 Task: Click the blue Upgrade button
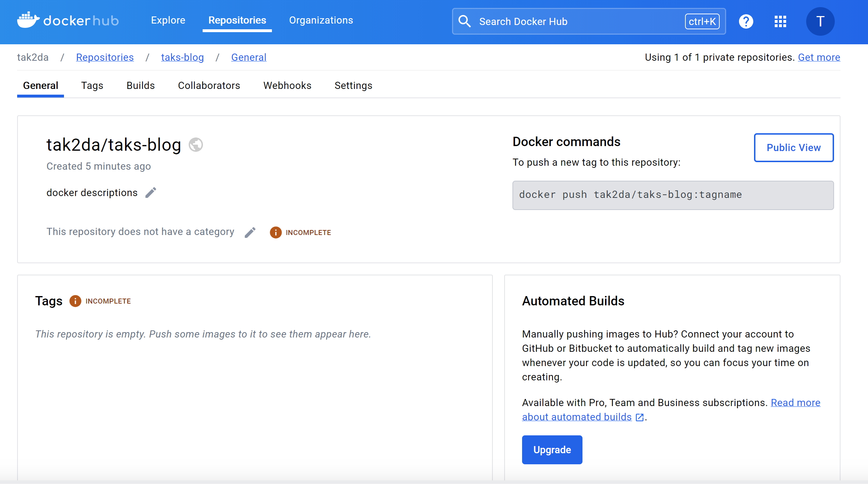click(x=552, y=450)
